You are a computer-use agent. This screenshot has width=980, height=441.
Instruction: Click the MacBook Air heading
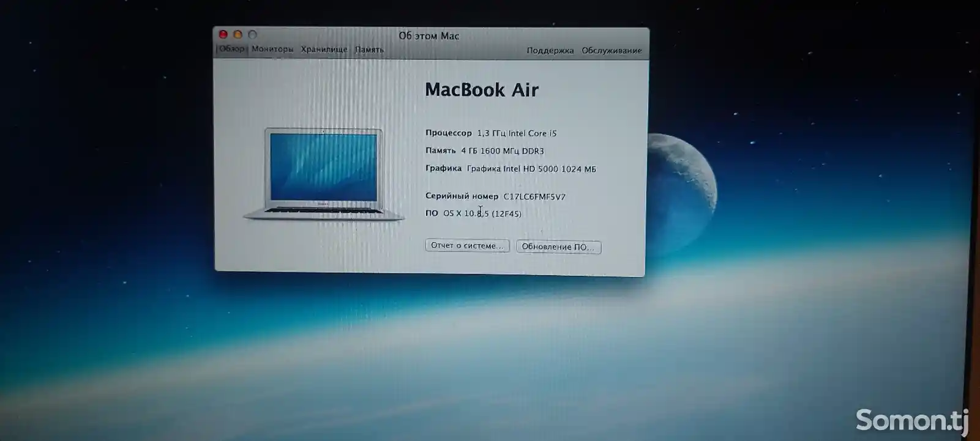482,90
